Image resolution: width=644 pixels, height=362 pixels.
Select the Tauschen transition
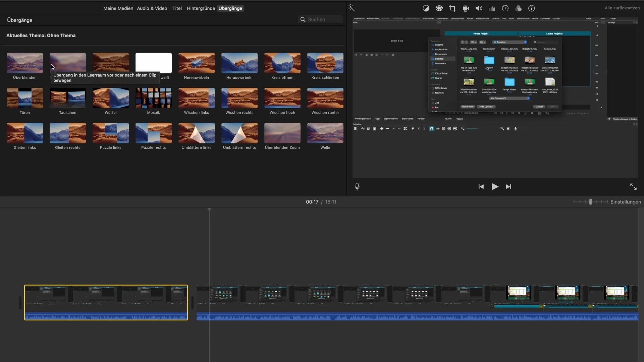pyautogui.click(x=68, y=98)
